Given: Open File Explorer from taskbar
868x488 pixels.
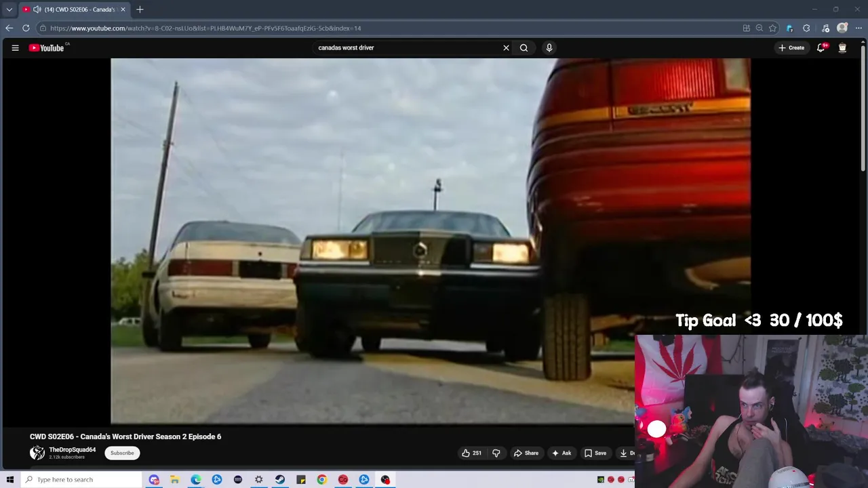Looking at the screenshot, I should tap(174, 479).
